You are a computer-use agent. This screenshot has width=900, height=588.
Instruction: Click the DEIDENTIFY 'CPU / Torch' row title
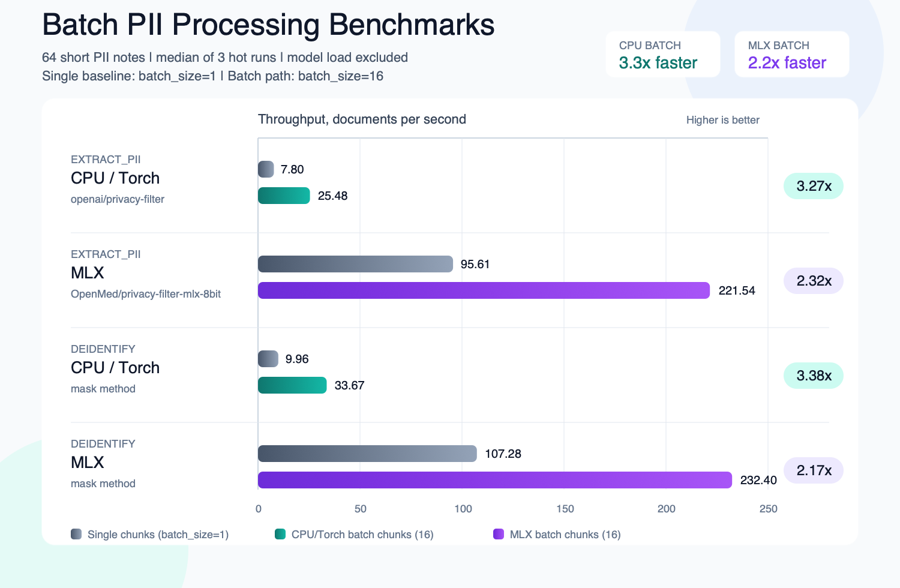coord(115,368)
